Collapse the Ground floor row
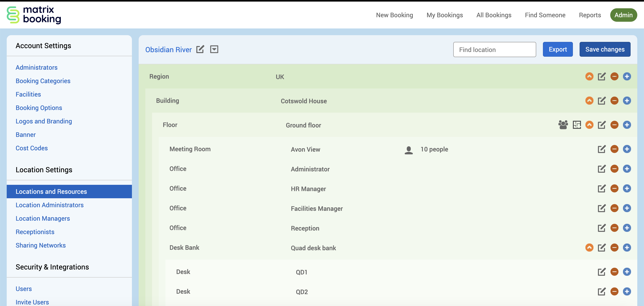Image resolution: width=644 pixels, height=306 pixels. click(x=589, y=125)
